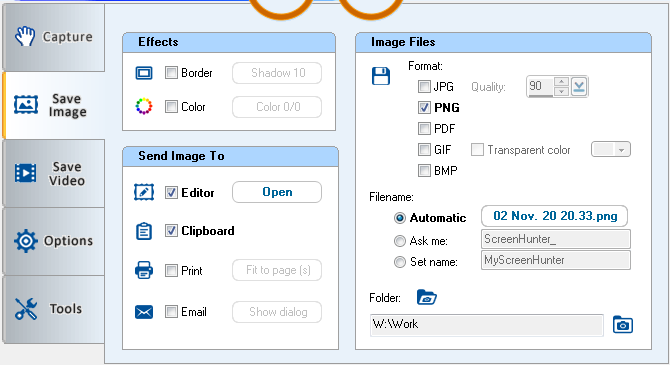Switch to the Capture tab
The height and width of the screenshot is (365, 670).
point(53,37)
